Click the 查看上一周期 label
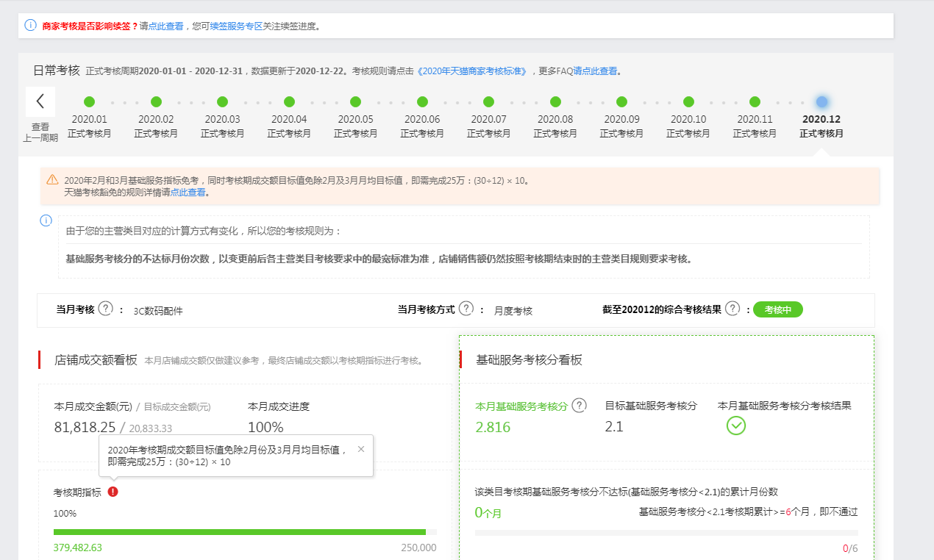The width and height of the screenshot is (934, 560). (40, 132)
